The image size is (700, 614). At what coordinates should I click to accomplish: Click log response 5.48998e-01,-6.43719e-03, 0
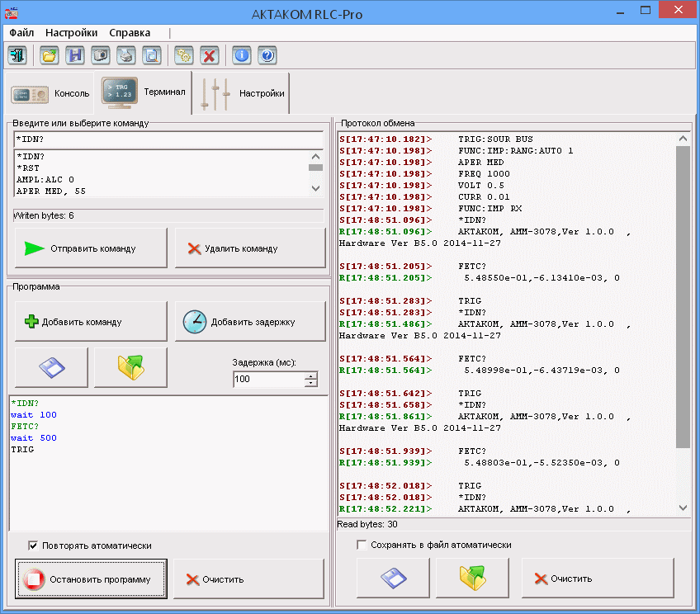[542, 371]
